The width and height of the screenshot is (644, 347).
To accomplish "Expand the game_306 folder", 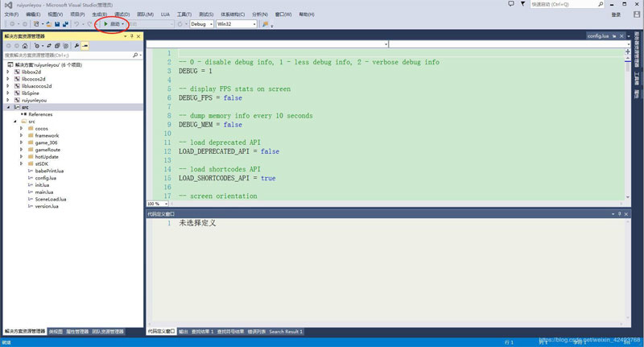I will 22,143.
